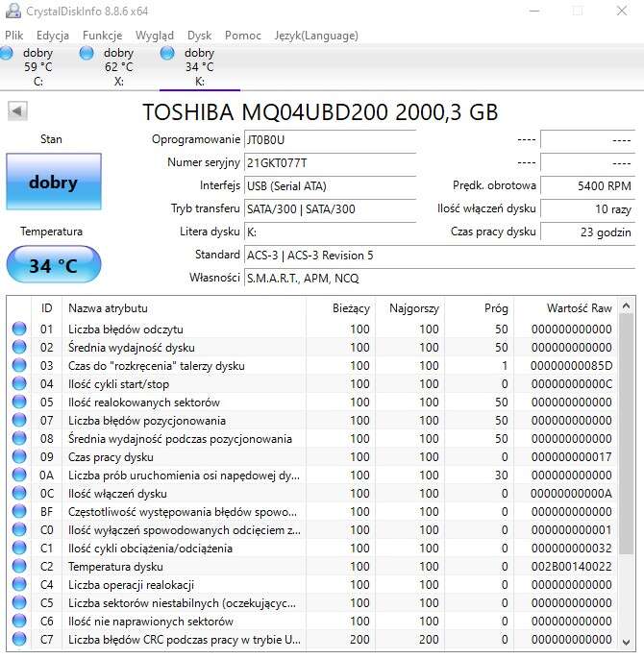Screen dimensions: 644x659
Task: Select drive C: status icon at 59 °C
Action: pos(8,54)
